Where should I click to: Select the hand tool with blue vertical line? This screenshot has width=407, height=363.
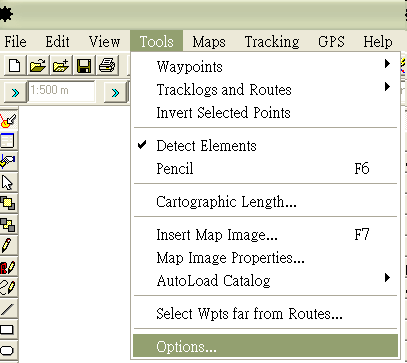[x=8, y=161]
